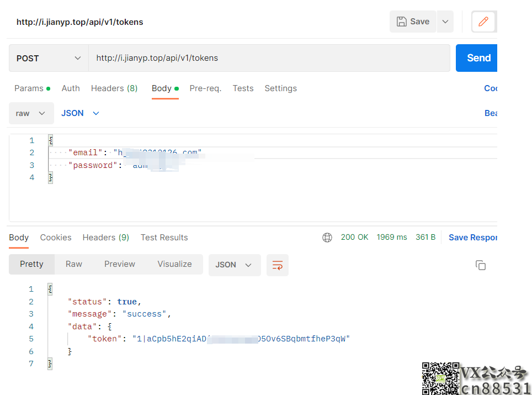The image size is (532, 395).
Task: Click the 361 B response size
Action: [x=425, y=237]
